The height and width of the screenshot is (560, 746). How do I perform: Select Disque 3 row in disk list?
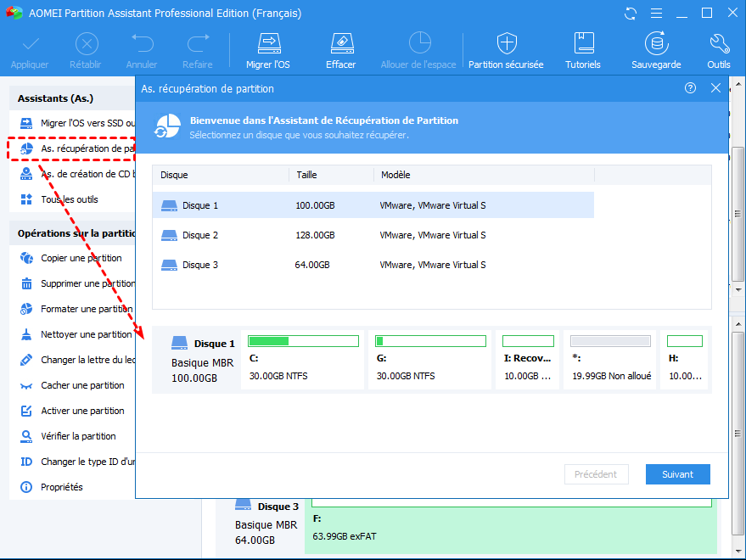[373, 265]
